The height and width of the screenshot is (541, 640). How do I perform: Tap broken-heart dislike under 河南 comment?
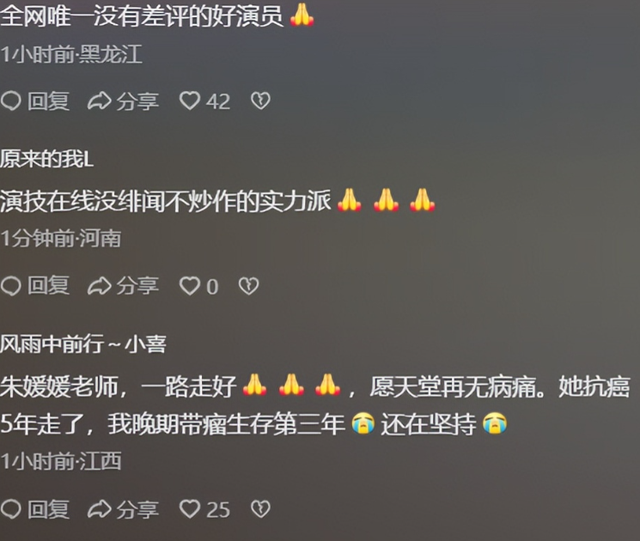tap(249, 285)
